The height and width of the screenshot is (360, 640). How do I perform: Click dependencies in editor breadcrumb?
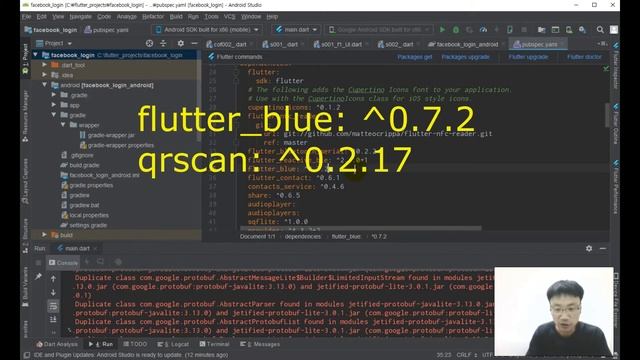(x=303, y=236)
